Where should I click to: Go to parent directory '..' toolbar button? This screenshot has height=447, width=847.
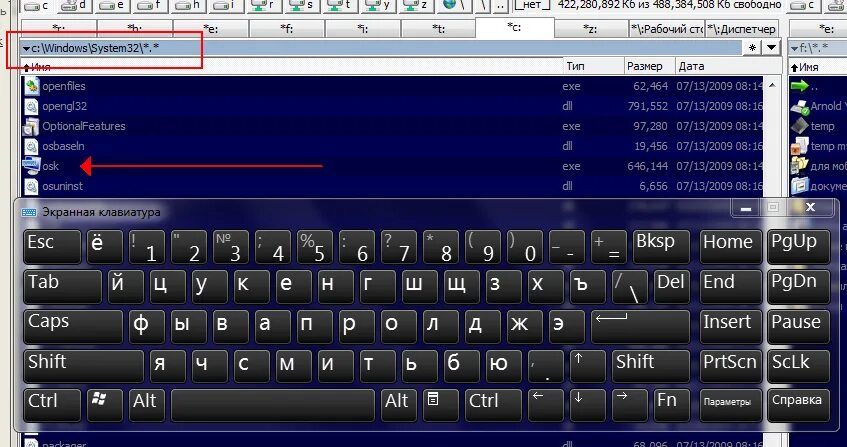coord(501,6)
